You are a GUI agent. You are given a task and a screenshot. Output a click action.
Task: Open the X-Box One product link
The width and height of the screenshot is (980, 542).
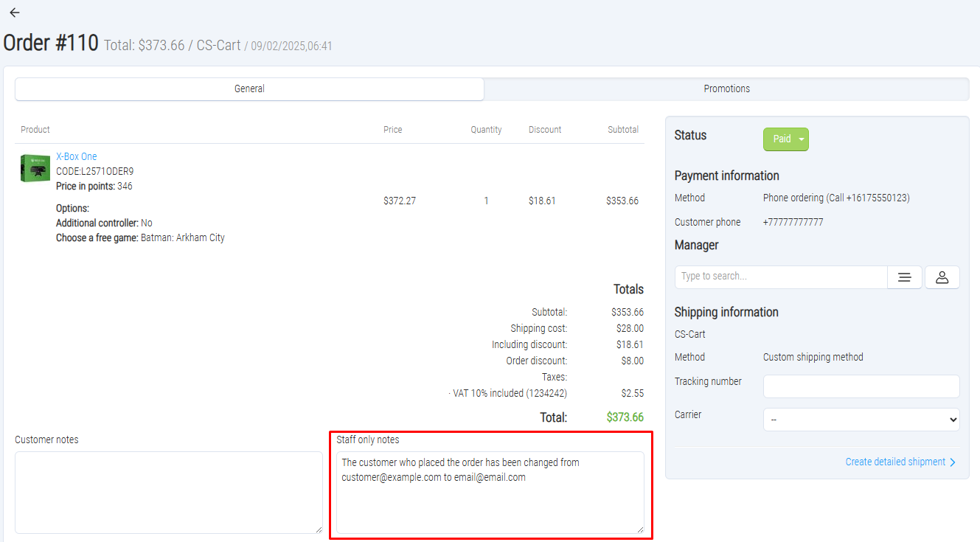click(77, 156)
